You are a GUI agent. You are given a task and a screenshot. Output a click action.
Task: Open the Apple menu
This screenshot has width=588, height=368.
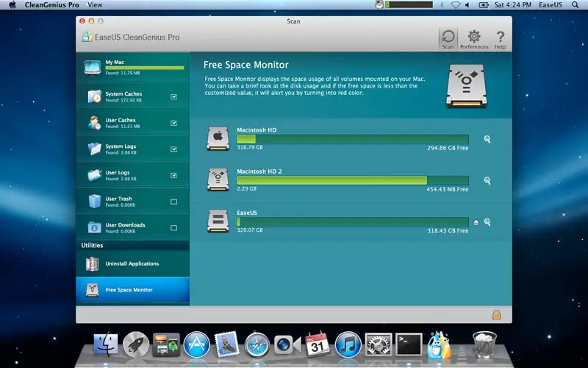[x=12, y=5]
